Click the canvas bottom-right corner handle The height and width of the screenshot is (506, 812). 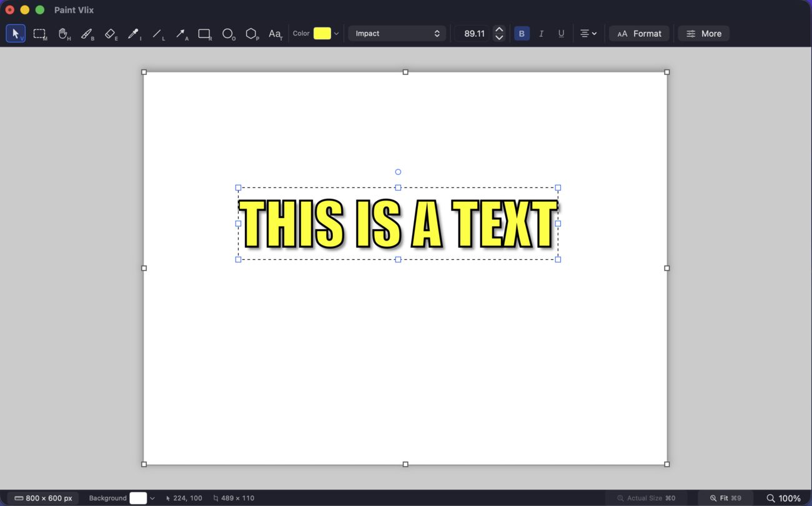tap(666, 464)
